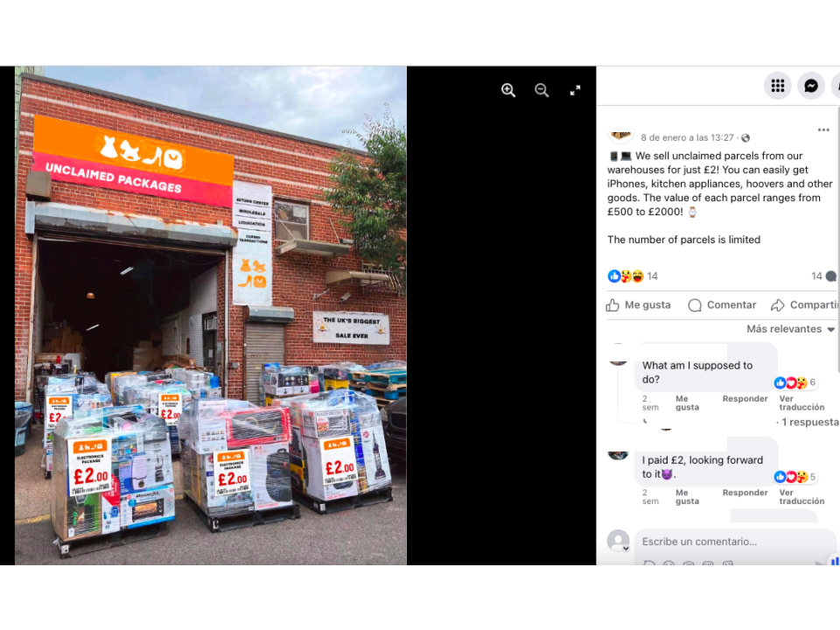
Task: Like the 'I paid £2' comment
Action: click(x=687, y=497)
